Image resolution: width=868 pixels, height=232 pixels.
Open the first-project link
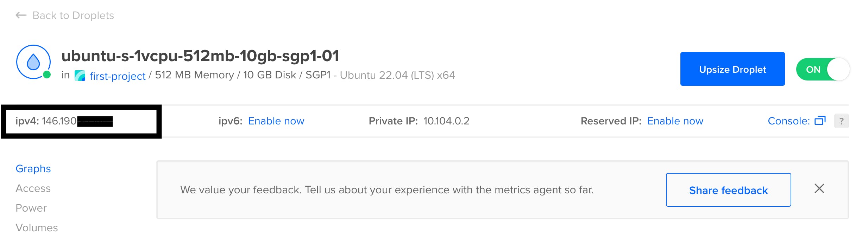pyautogui.click(x=118, y=76)
